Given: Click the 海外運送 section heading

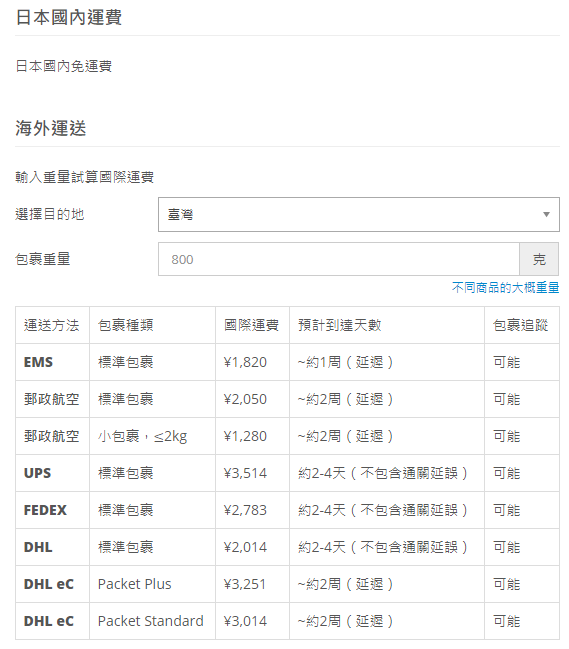Looking at the screenshot, I should pos(50,128).
